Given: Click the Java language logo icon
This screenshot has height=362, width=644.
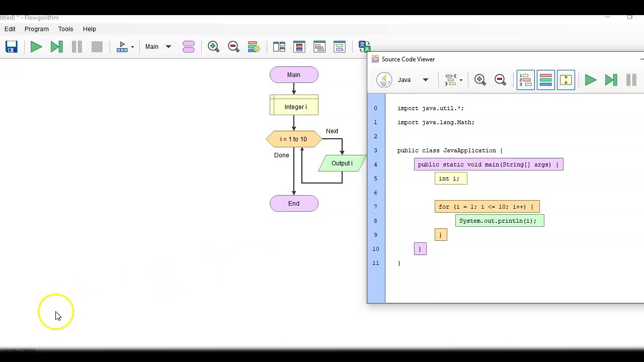Looking at the screenshot, I should [x=384, y=80].
